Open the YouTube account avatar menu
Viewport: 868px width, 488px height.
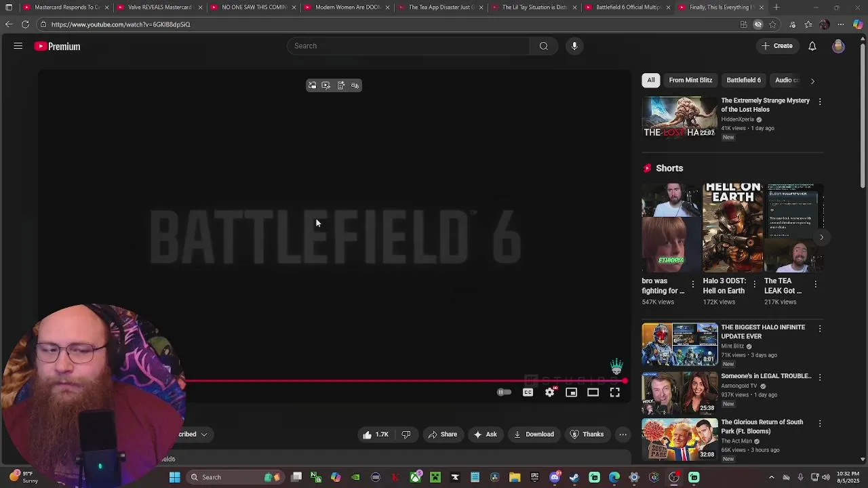click(x=839, y=46)
